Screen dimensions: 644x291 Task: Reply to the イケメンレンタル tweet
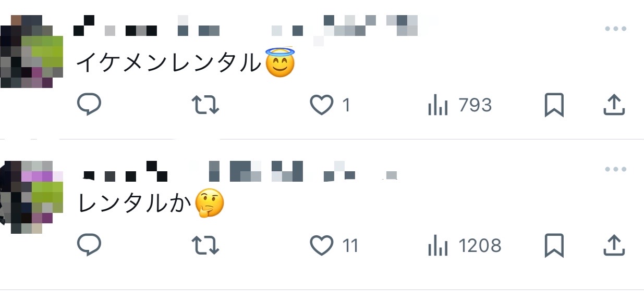click(89, 105)
